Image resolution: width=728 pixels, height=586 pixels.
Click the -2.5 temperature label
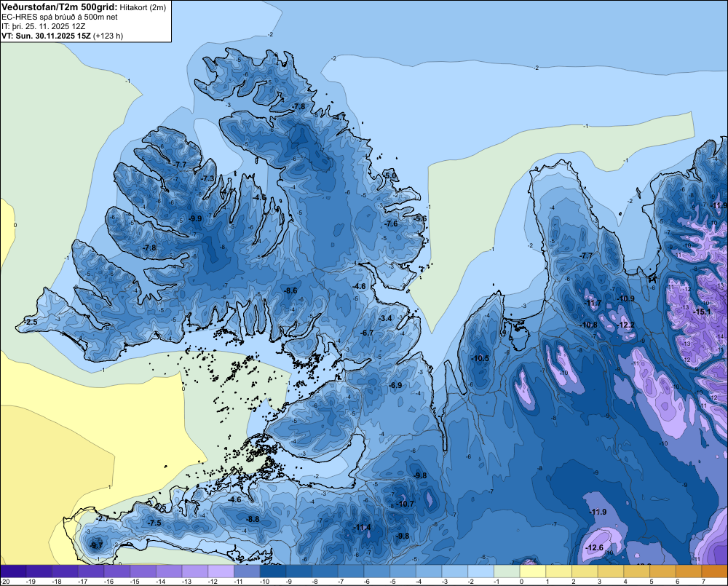pos(31,322)
